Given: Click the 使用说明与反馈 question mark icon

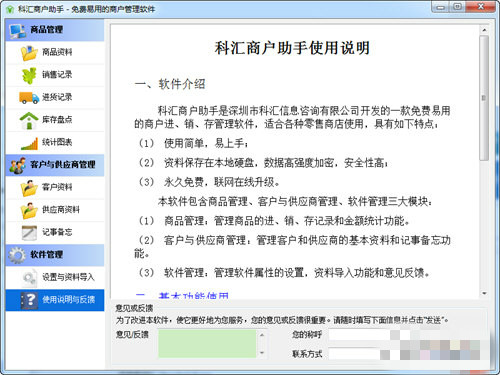Looking at the screenshot, I should coord(29,300).
